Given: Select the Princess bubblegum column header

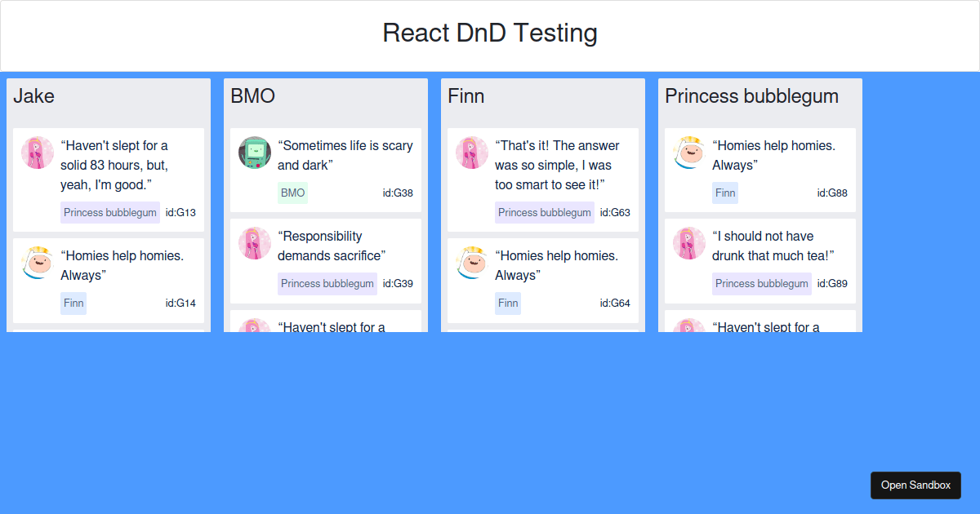Looking at the screenshot, I should [x=751, y=96].
